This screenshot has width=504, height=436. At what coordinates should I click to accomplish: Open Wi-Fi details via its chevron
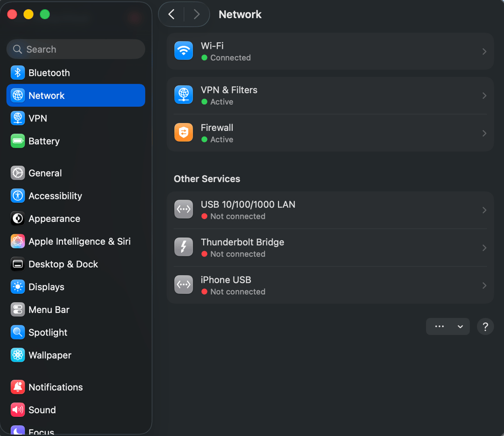click(x=484, y=51)
